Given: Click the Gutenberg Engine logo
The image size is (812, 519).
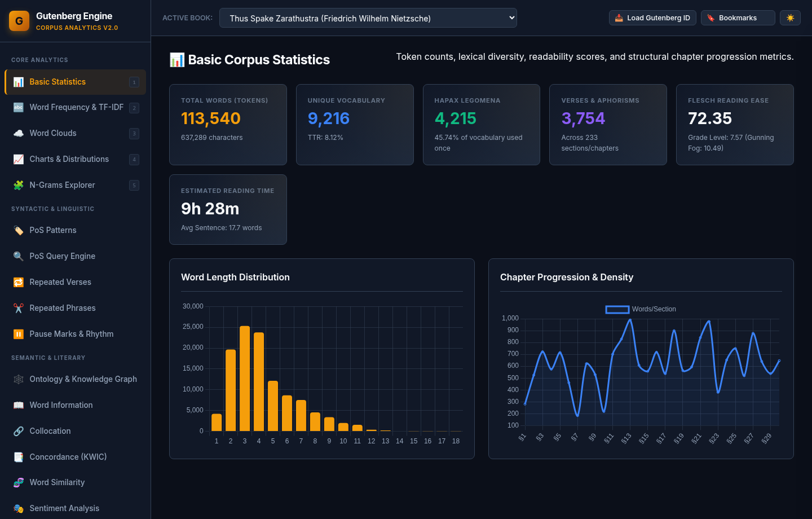Looking at the screenshot, I should pyautogui.click(x=19, y=21).
